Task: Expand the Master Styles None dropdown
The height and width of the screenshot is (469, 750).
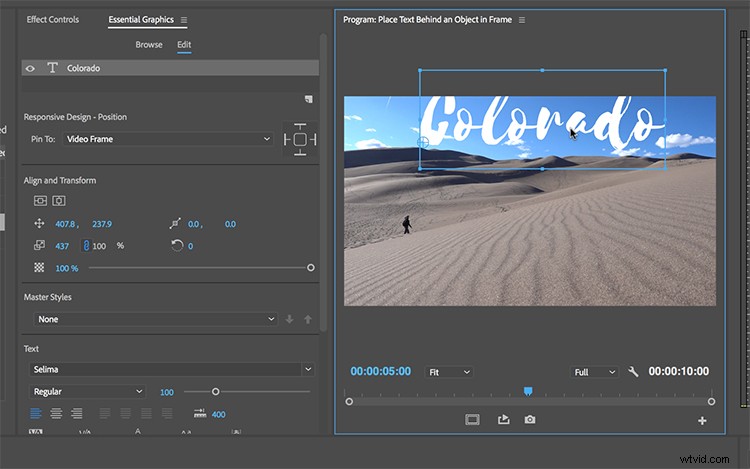Action: tap(155, 319)
